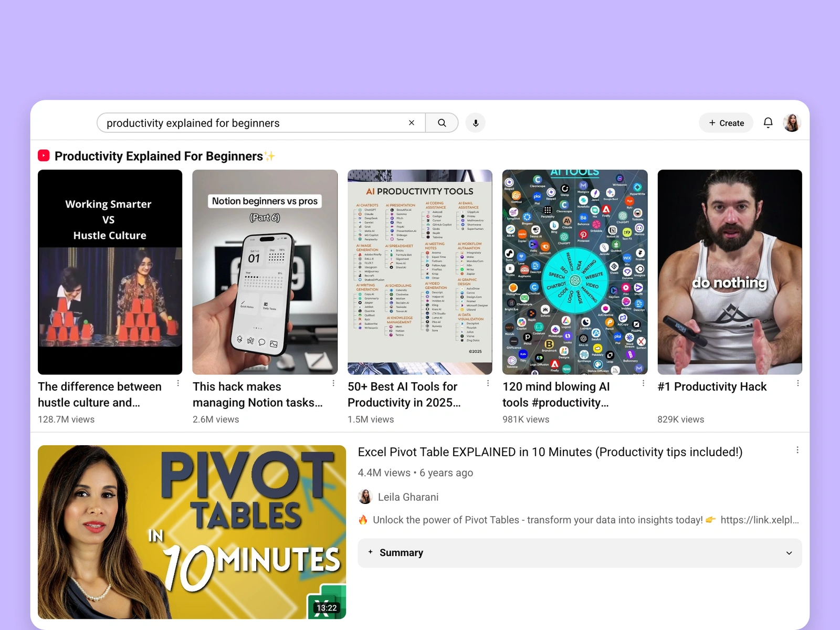This screenshot has height=630, width=840.
Task: Click title '120 mind blowing AI tools #productivity'
Action: (556, 394)
